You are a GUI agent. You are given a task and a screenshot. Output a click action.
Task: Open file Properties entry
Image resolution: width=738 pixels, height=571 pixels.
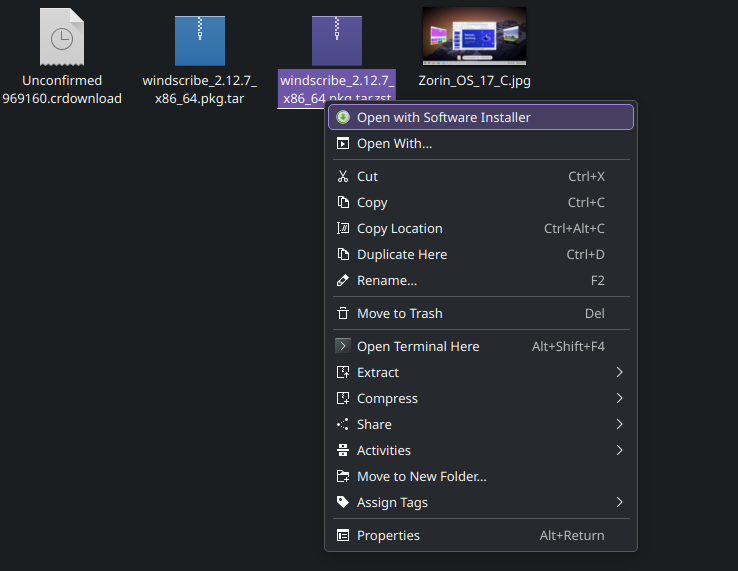[481, 535]
